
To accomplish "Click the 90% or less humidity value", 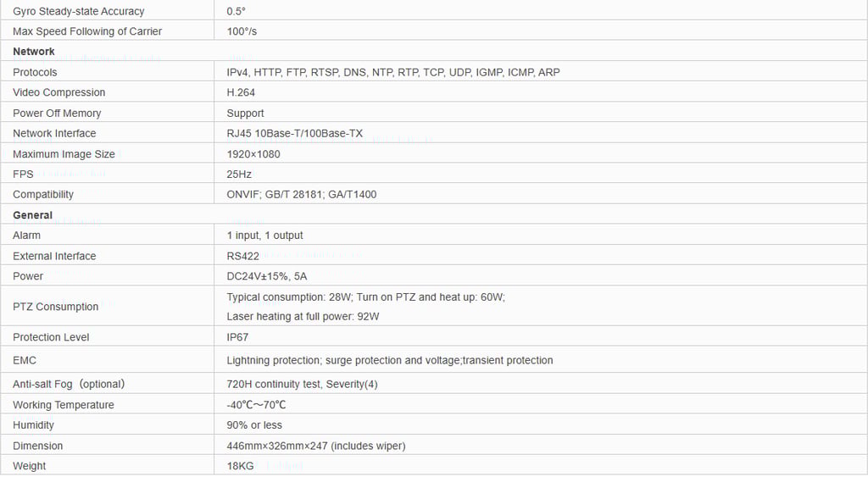I will click(254, 425).
